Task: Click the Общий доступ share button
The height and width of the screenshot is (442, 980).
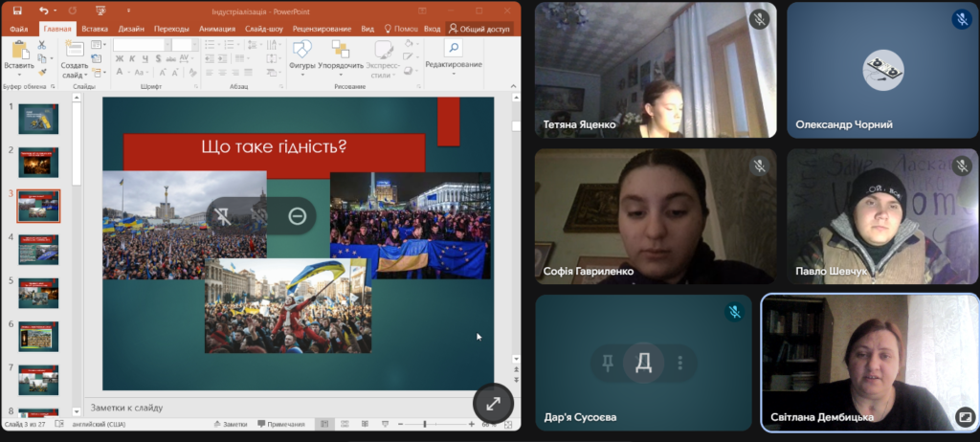Action: (x=479, y=29)
